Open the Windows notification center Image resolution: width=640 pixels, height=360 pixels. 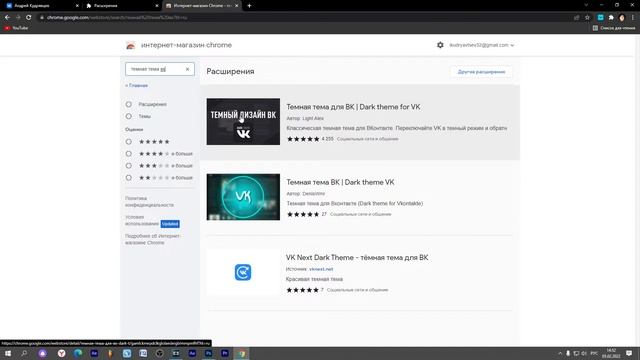629,353
